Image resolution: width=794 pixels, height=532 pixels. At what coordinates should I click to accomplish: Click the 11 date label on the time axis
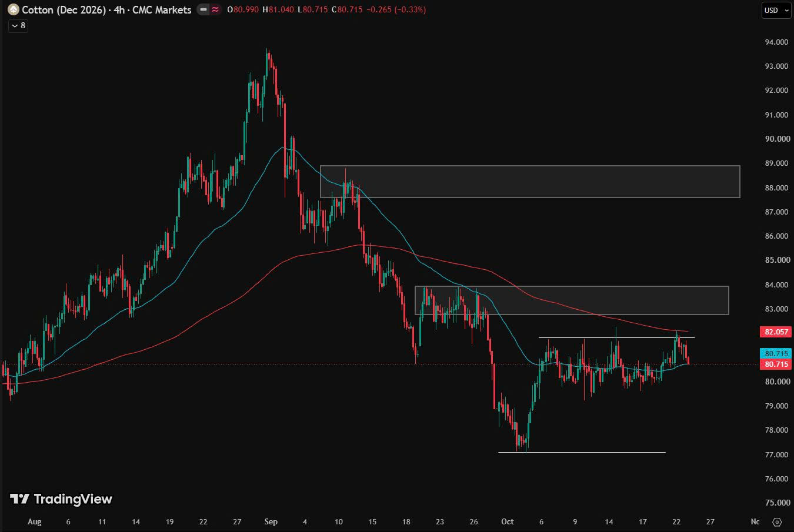pos(102,521)
